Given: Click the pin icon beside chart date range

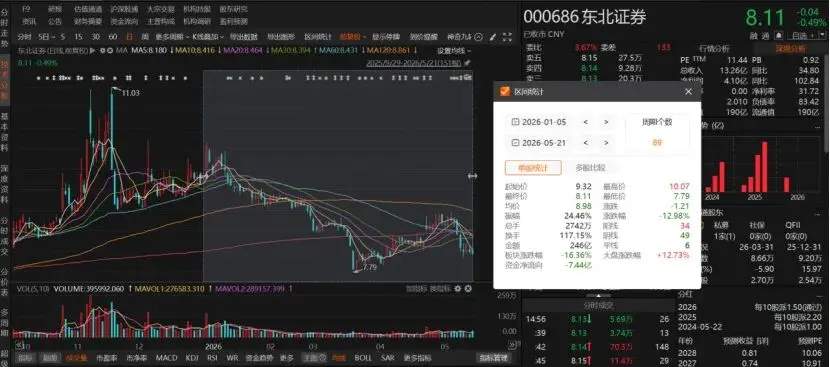Looking at the screenshot, I should tap(467, 63).
